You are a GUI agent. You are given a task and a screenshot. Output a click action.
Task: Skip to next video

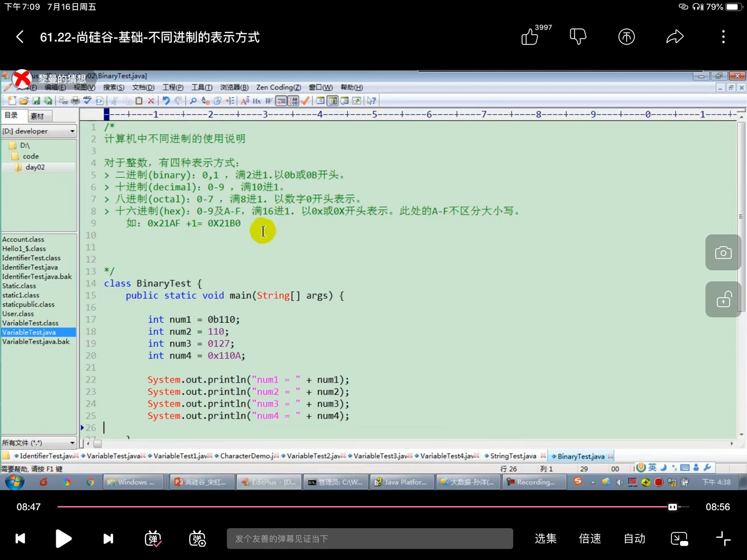[108, 538]
